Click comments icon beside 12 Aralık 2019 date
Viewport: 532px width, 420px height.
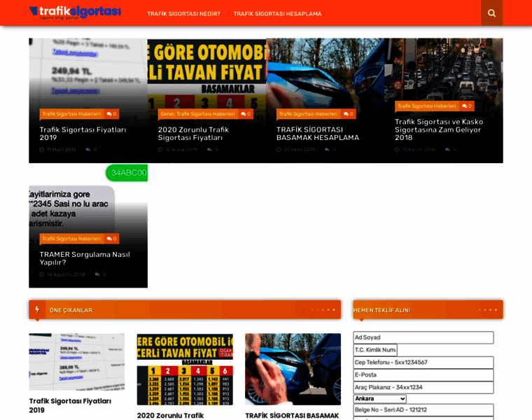[x=210, y=150]
